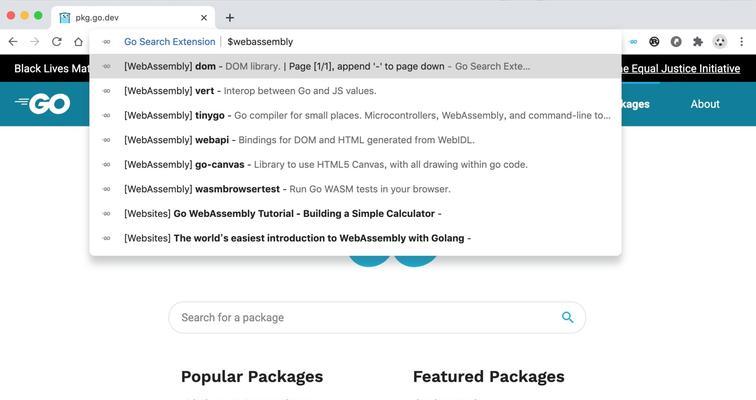Click the grey circular extension icon

pos(676,42)
